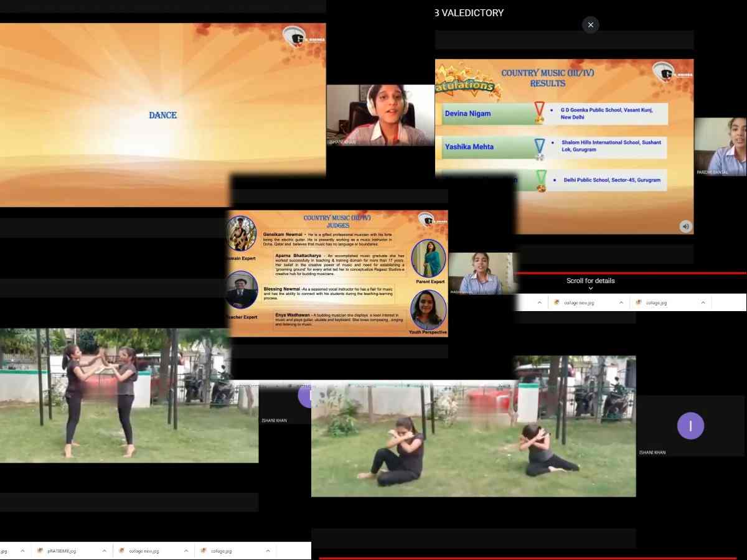Click collage new.jpg file icon in bottom-left bar
The height and width of the screenshot is (560, 747).
pyautogui.click(x=122, y=551)
